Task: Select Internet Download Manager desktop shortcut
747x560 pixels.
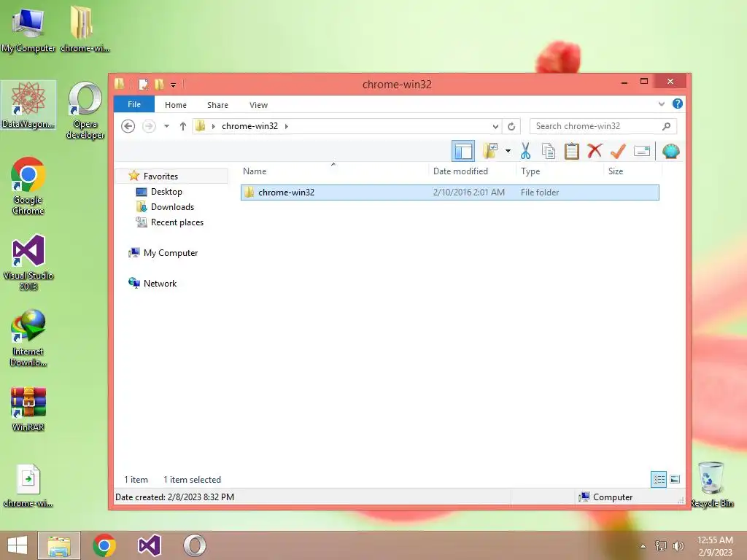Action: [28, 338]
